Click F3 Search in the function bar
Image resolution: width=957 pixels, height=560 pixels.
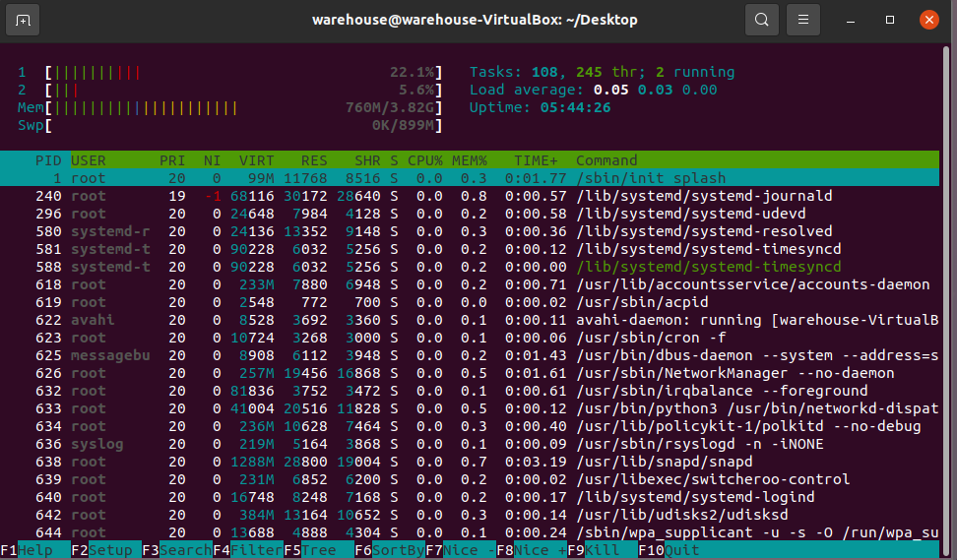point(177,550)
